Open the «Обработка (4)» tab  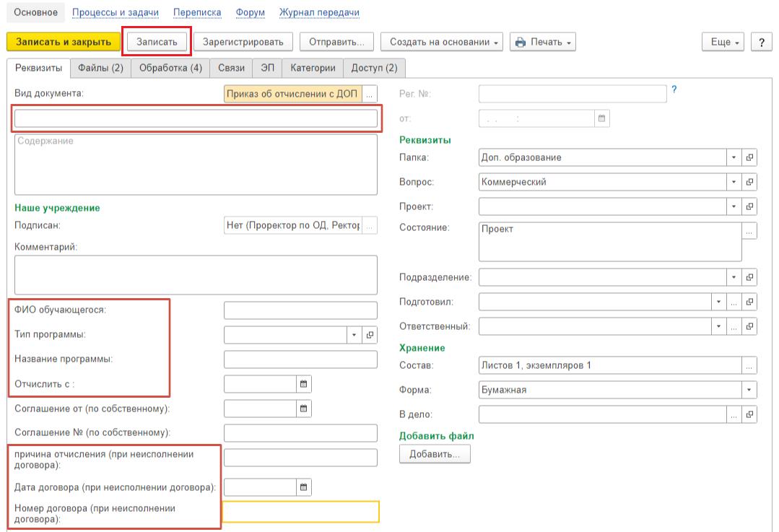tap(170, 68)
